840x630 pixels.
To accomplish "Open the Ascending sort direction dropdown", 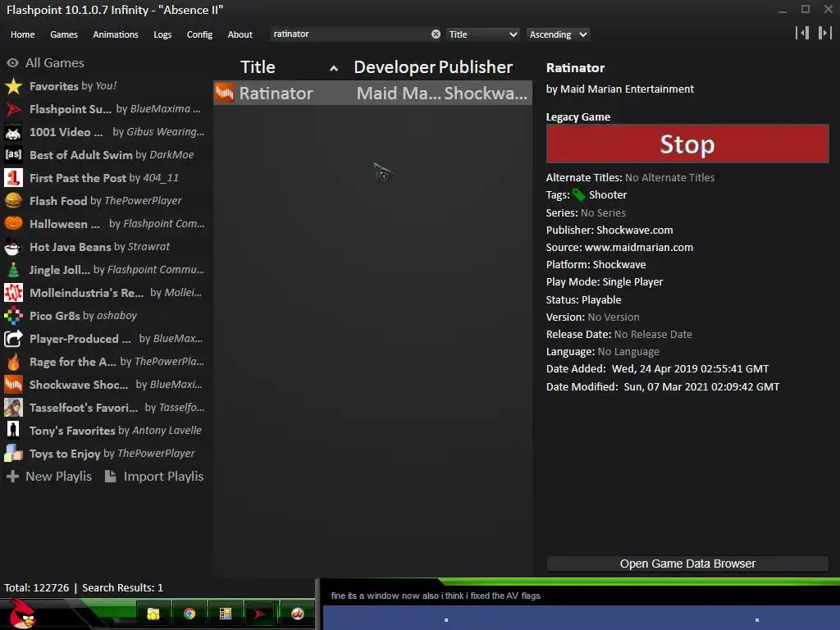I will (x=558, y=34).
